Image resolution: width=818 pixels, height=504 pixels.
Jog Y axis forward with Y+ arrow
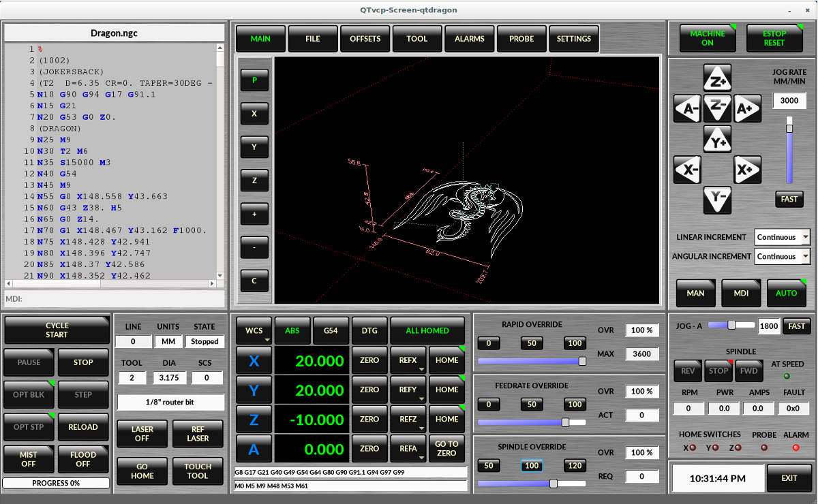[717, 139]
